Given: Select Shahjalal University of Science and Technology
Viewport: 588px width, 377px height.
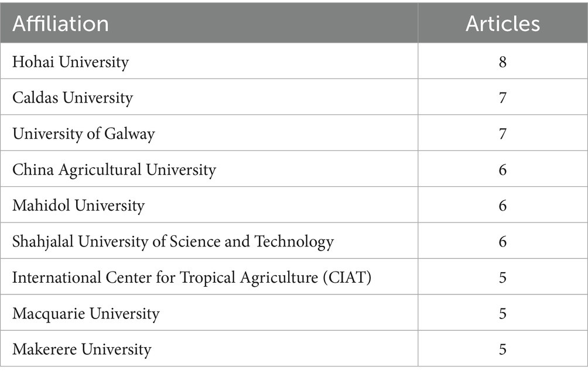Looking at the screenshot, I should click(173, 241).
